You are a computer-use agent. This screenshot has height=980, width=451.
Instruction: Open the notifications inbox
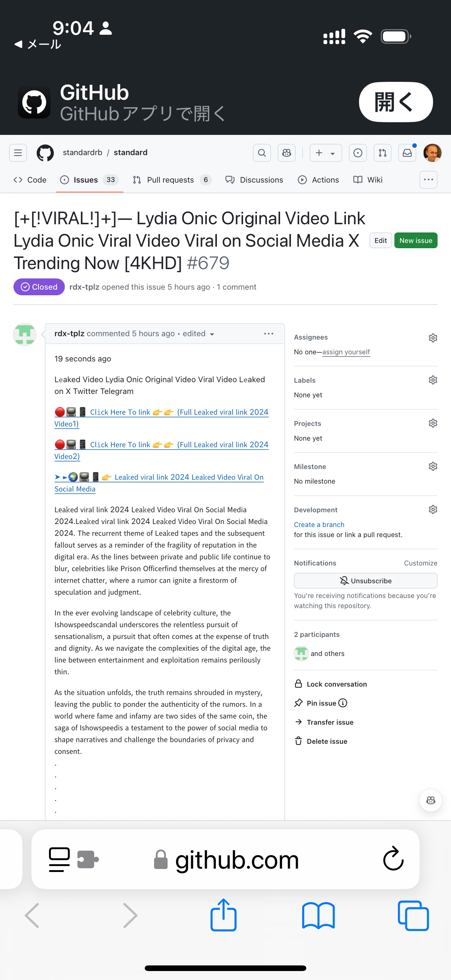(407, 153)
